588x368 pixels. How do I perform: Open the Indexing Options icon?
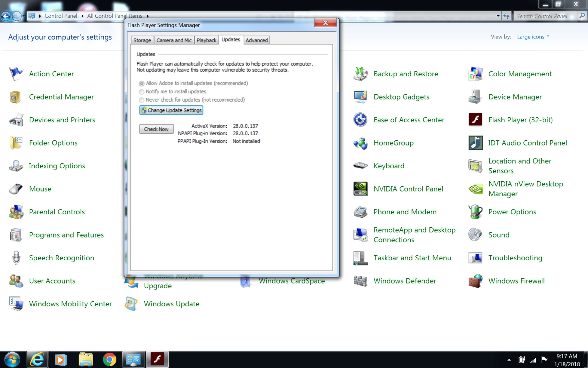16,166
